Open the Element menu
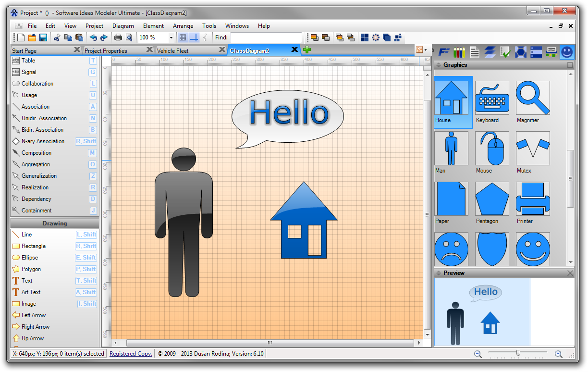 coord(153,26)
